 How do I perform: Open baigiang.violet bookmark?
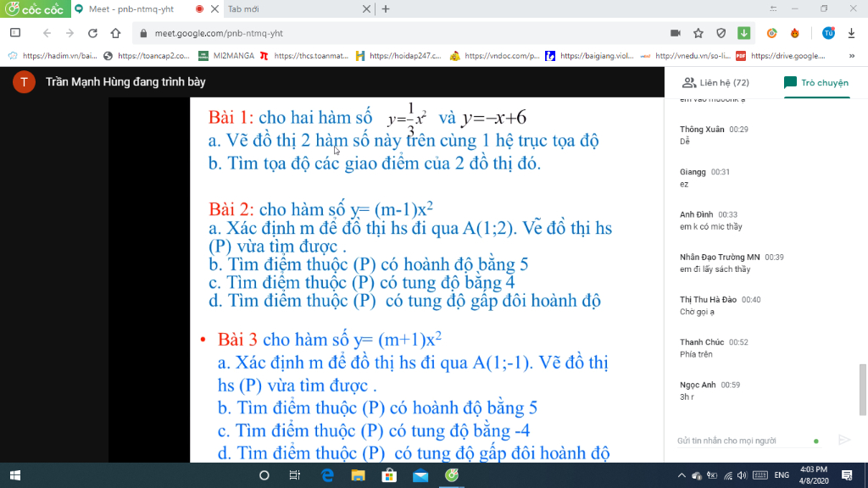[590, 55]
